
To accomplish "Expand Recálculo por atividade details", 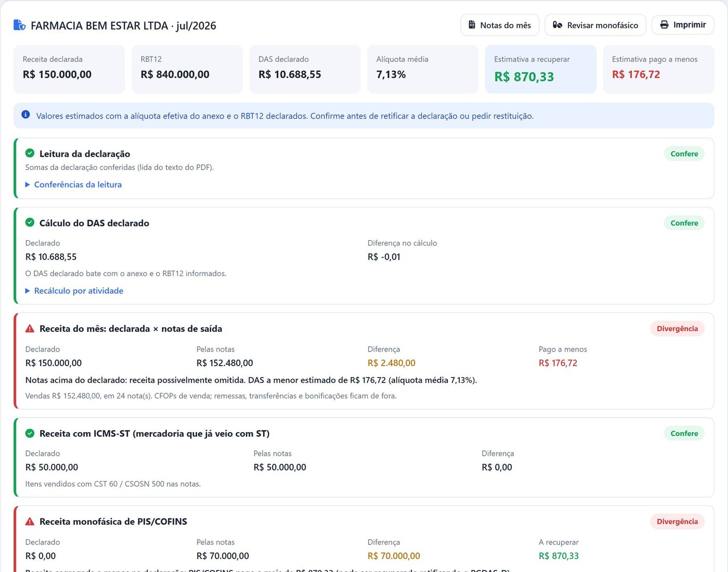I will pyautogui.click(x=74, y=291).
